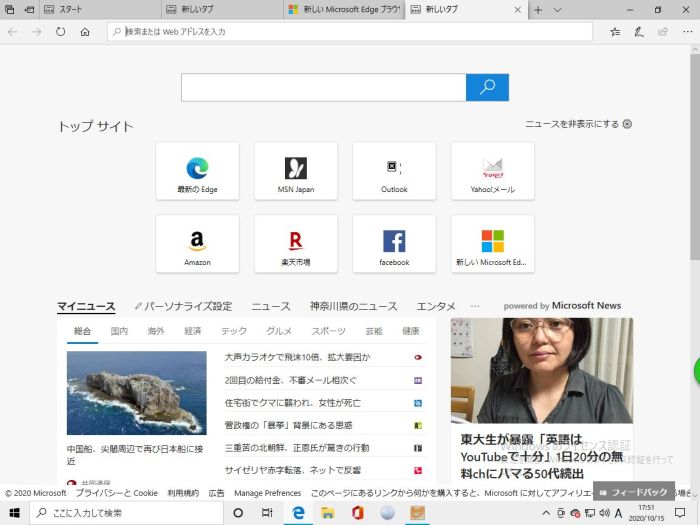Image resolution: width=700 pixels, height=525 pixels.
Task: Go to the Home page icon
Action: 85,32
